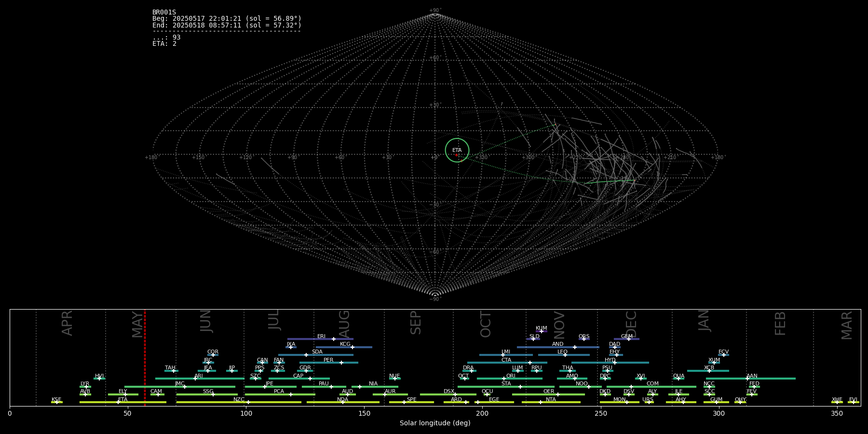Click the +120 longitude label on the map equator

tap(246, 158)
